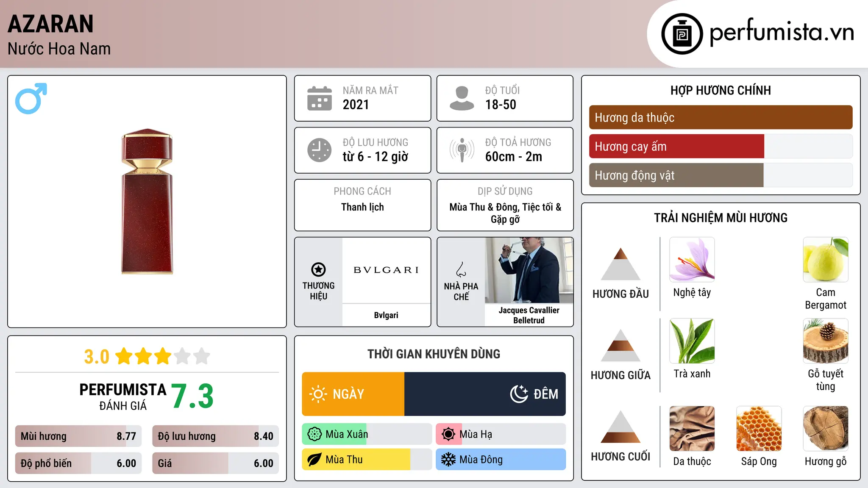
Task: Click the moon icon in the ĐÊM bar
Action: click(519, 394)
